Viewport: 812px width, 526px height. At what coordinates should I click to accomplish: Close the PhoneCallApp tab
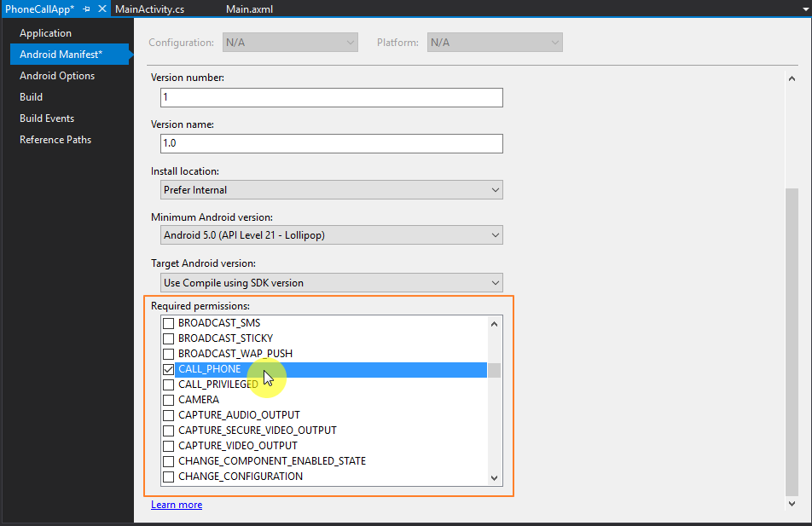pos(102,9)
